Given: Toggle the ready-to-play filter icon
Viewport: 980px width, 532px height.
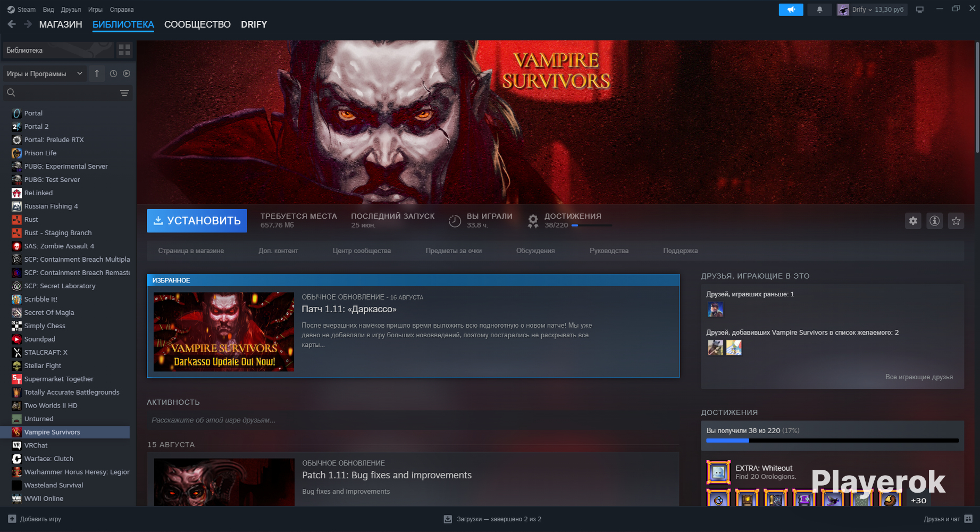Looking at the screenshot, I should point(127,74).
